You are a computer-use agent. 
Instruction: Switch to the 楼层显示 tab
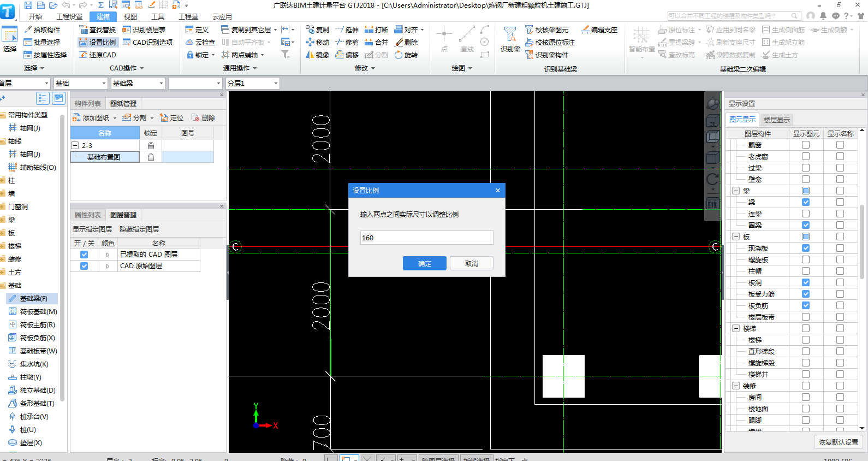point(776,120)
